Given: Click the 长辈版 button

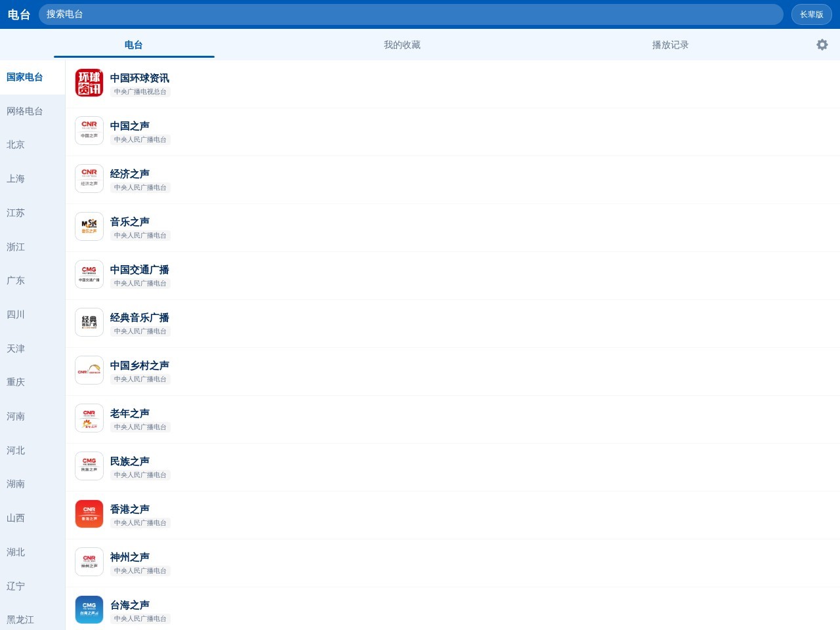Looking at the screenshot, I should [811, 14].
